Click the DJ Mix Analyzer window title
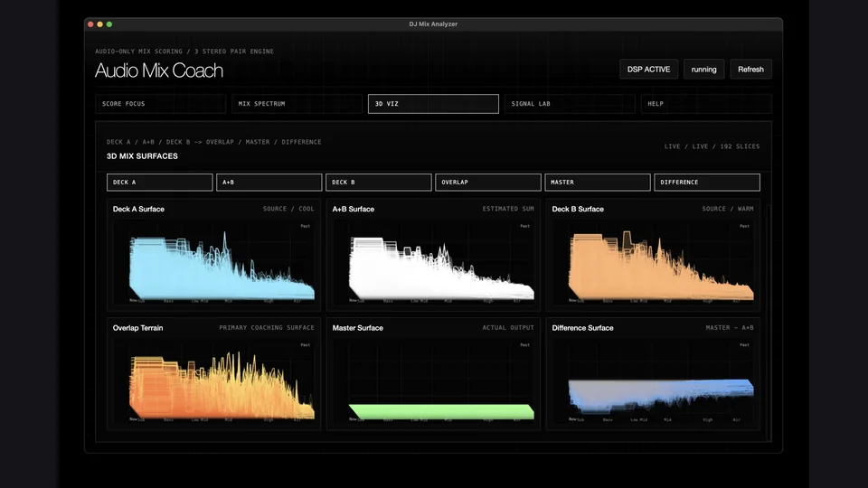Screen dimensions: 868x488 (x=433, y=23)
